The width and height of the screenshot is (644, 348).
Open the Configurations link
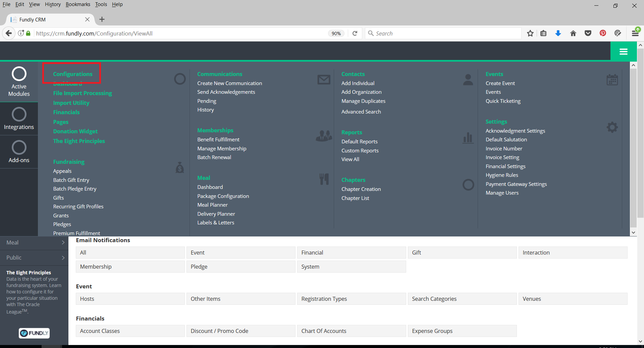point(72,74)
